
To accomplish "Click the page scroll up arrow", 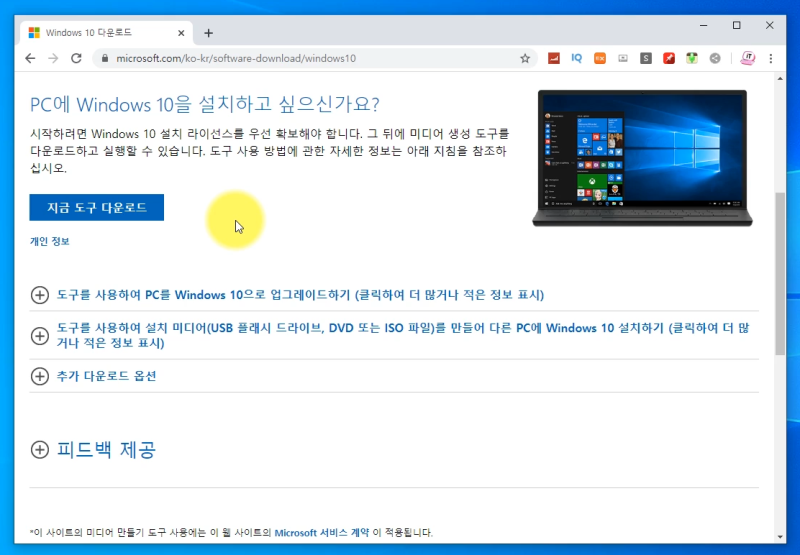I will tap(780, 79).
